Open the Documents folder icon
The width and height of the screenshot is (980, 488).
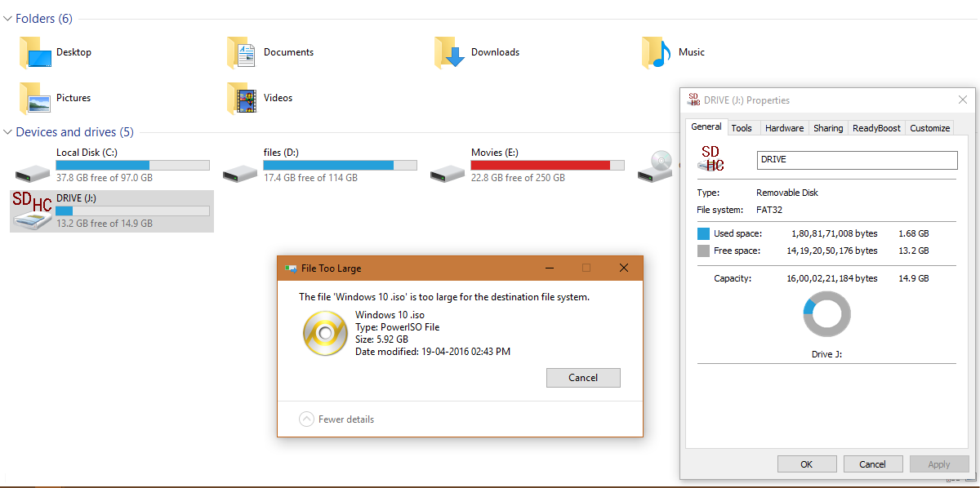pos(242,52)
